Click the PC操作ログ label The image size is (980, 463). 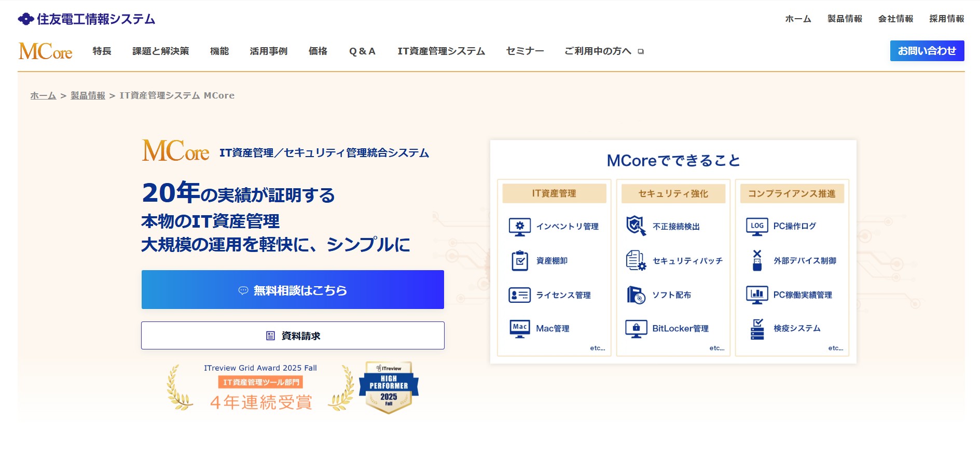click(795, 226)
